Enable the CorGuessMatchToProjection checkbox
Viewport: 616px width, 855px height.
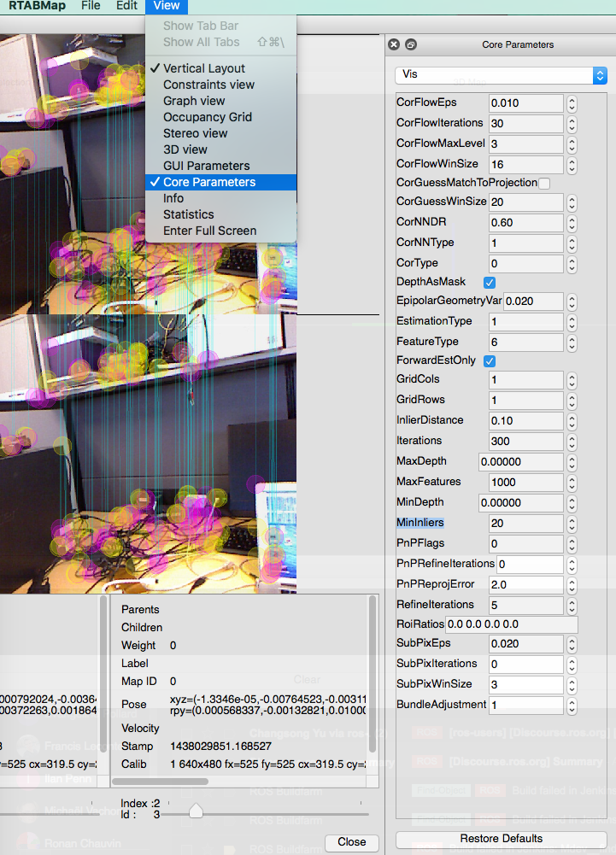click(x=544, y=183)
